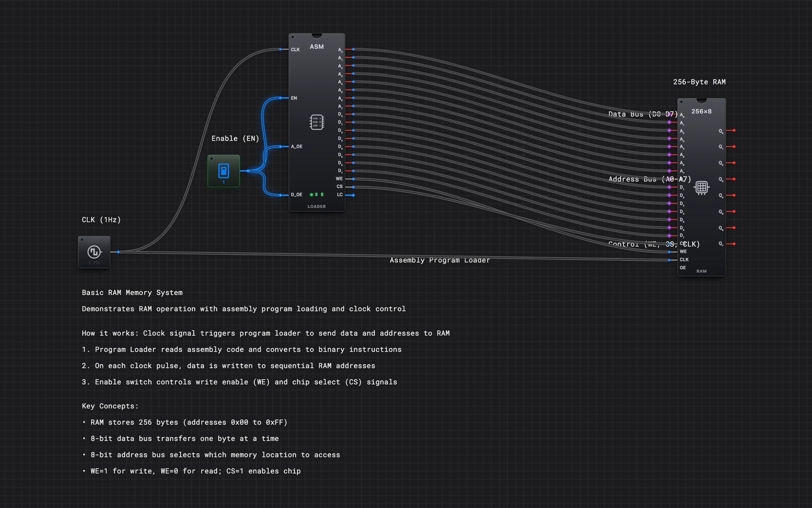The height and width of the screenshot is (508, 812).
Task: Select the LC output pin on loader
Action: tap(353, 195)
